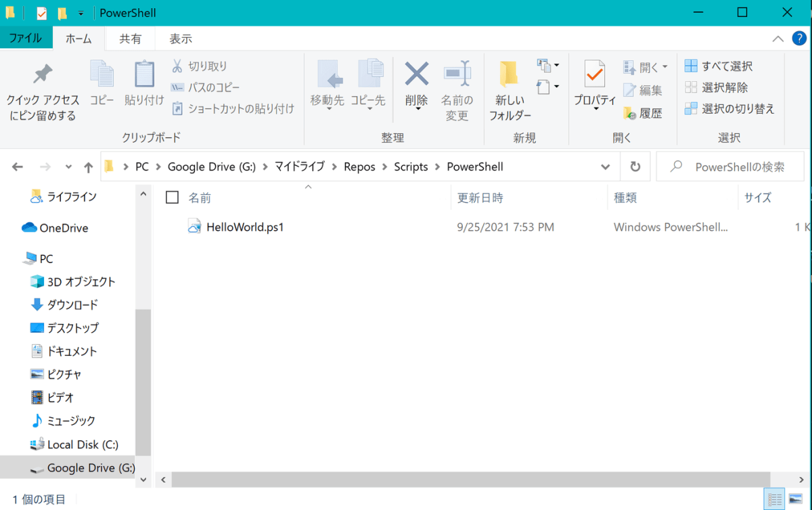
Task: Open ビデオ (Videos) in the sidebar
Action: [52, 397]
